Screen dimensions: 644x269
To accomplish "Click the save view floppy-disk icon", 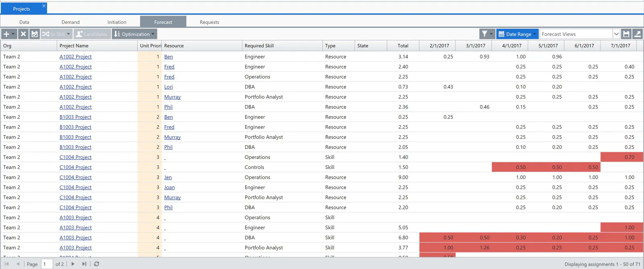I will 626,34.
